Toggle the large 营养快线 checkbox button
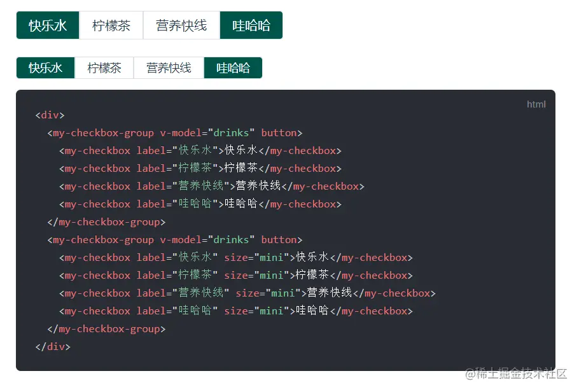The height and width of the screenshot is (392, 579). pos(181,25)
